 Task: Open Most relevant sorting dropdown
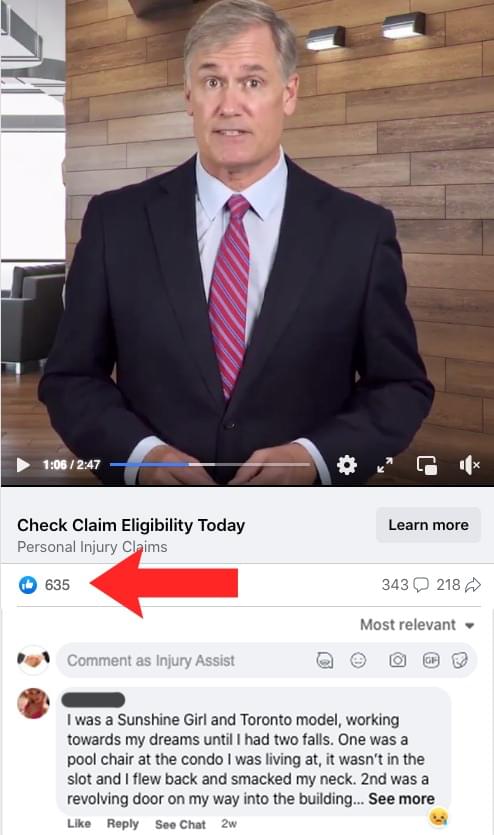(417, 625)
